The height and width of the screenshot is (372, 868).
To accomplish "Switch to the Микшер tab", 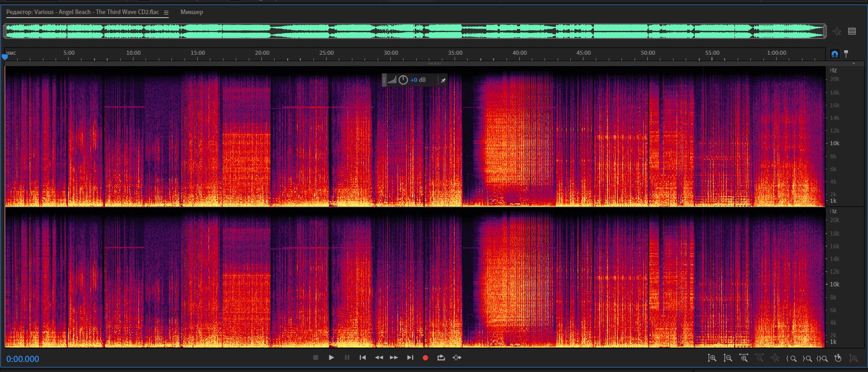I will 192,12.
